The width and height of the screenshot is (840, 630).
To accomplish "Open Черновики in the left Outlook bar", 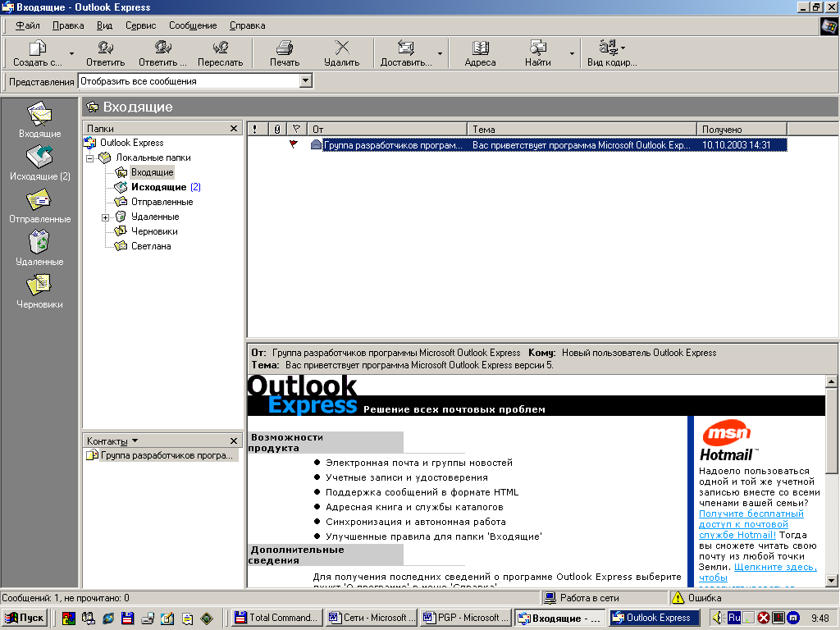I will 39,291.
